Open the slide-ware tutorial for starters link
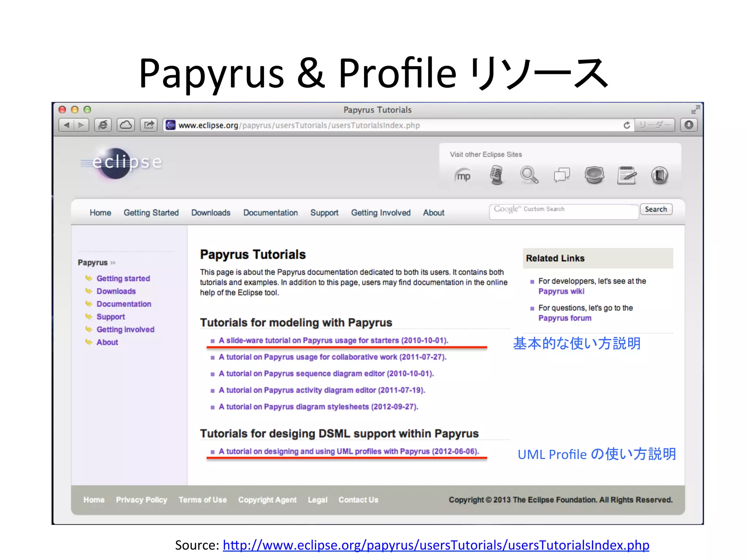The width and height of the screenshot is (747, 560). pyautogui.click(x=333, y=341)
